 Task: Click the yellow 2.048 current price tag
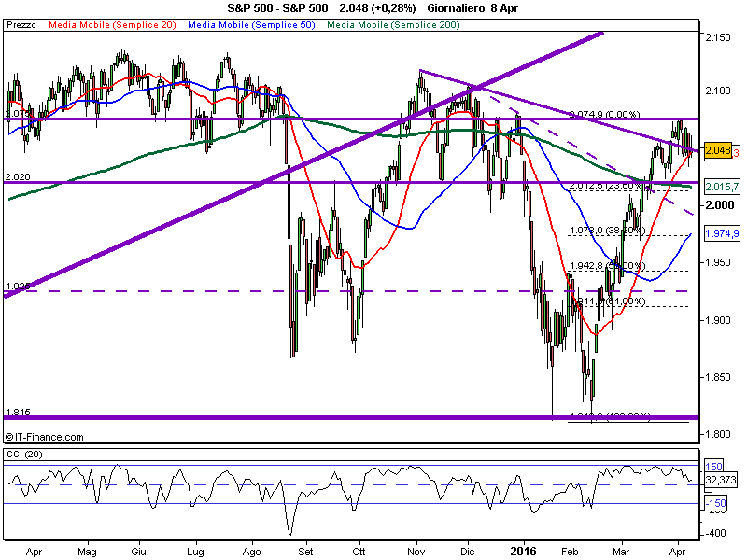pyautogui.click(x=718, y=151)
